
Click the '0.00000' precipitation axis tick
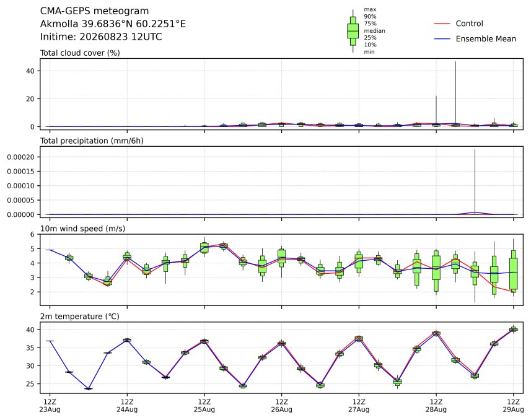coord(20,215)
